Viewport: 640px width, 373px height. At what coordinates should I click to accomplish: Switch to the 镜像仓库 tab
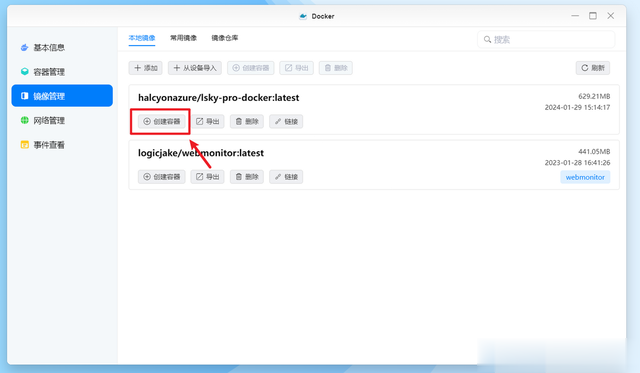(x=224, y=38)
